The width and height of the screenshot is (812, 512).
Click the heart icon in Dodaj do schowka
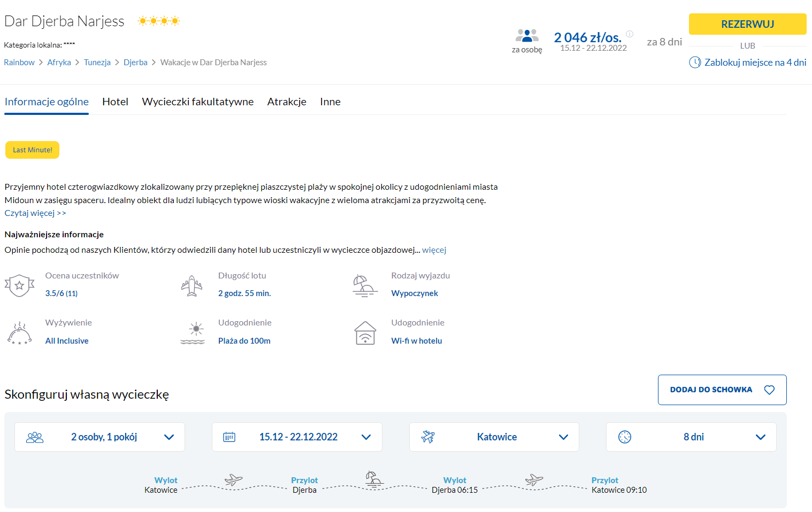click(769, 390)
